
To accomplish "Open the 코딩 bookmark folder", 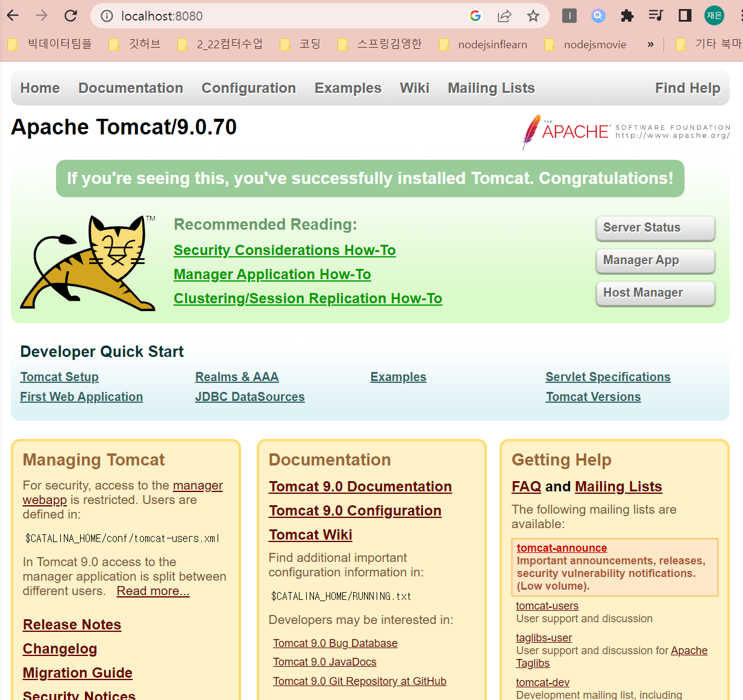I will [301, 44].
